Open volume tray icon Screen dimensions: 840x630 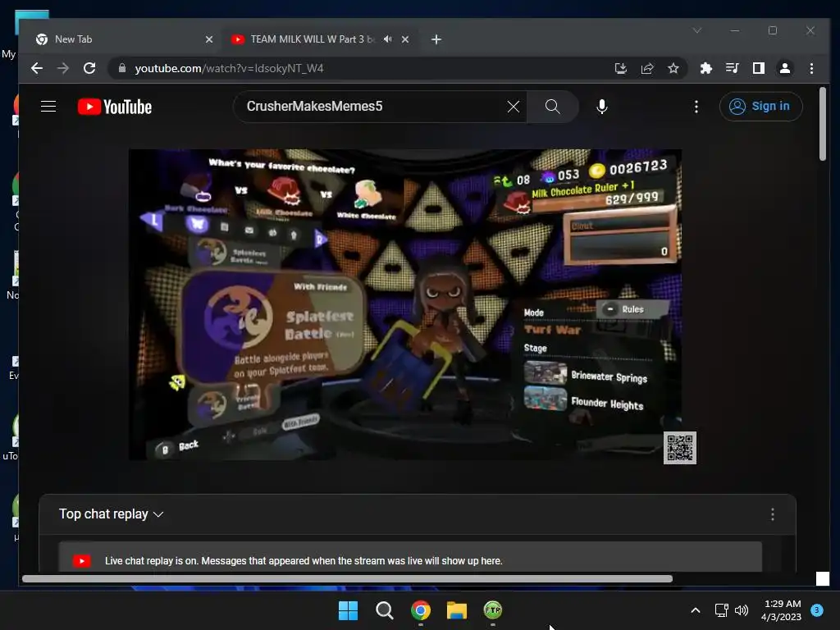coord(742,610)
